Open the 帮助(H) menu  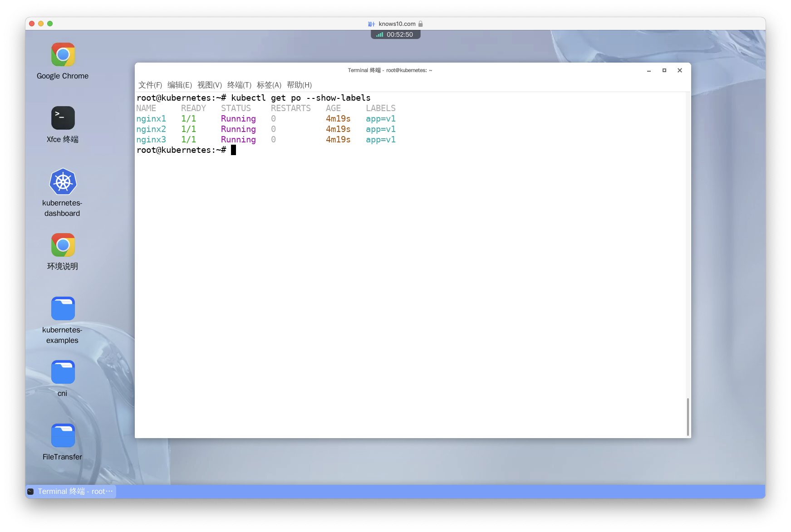pos(299,85)
